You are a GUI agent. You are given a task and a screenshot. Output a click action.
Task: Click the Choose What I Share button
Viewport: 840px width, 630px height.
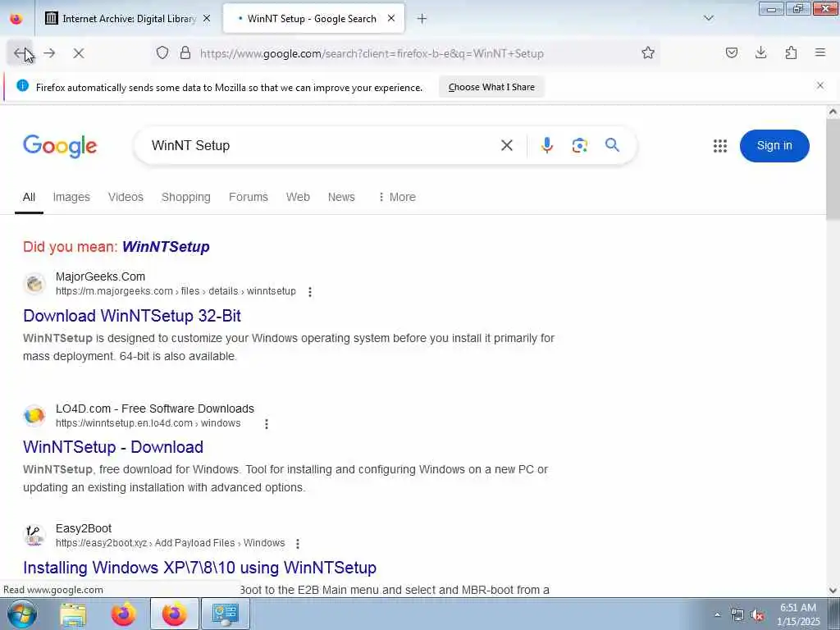491,87
